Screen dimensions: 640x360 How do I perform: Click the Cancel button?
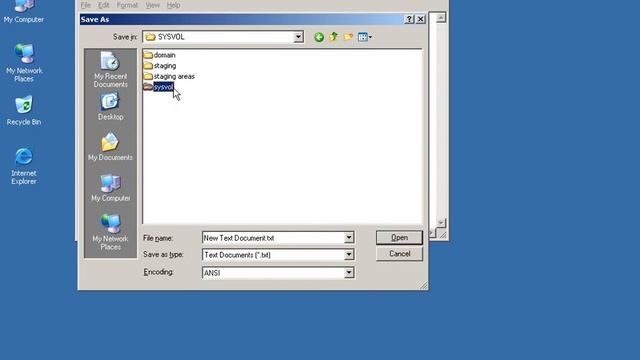[399, 254]
